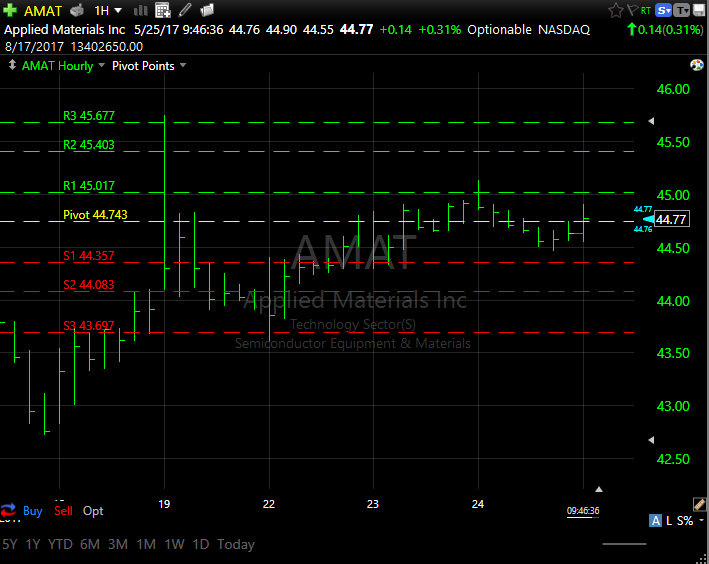Viewport: 709px width, 564px height.
Task: Open the gray T dropdown button
Action: point(681,10)
